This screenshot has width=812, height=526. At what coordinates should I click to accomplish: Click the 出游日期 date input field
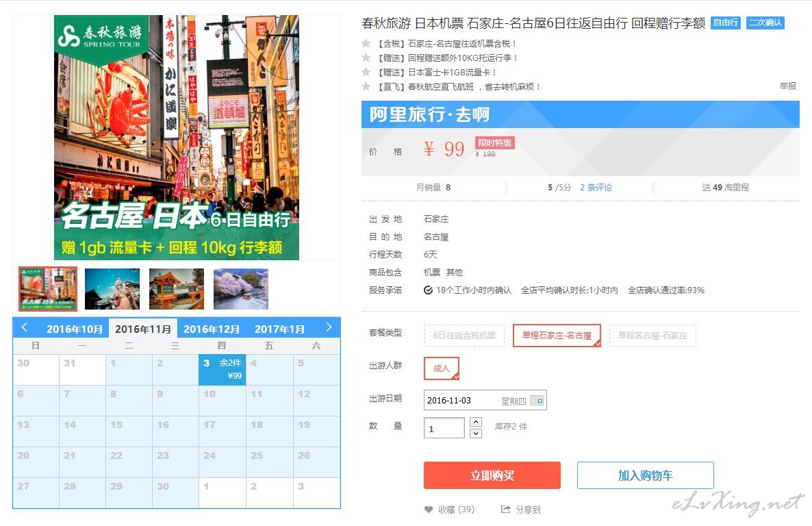tap(485, 400)
